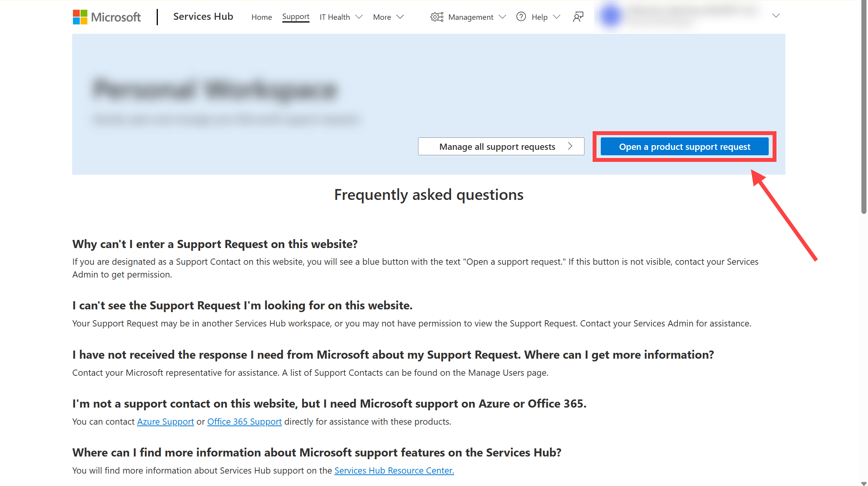This screenshot has height=486, width=868.
Task: Click the Support tab in navigation
Action: [296, 17]
